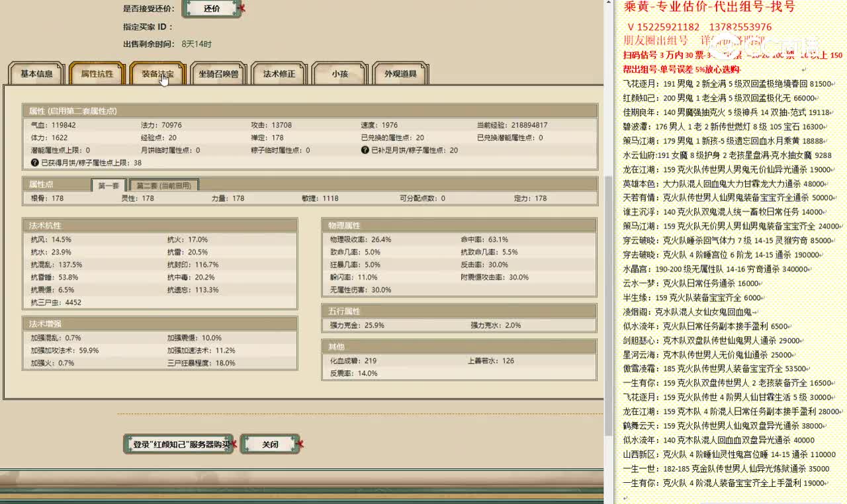This screenshot has height=504, width=847.
Task: Open the 法术修正 tab
Action: coord(279,74)
